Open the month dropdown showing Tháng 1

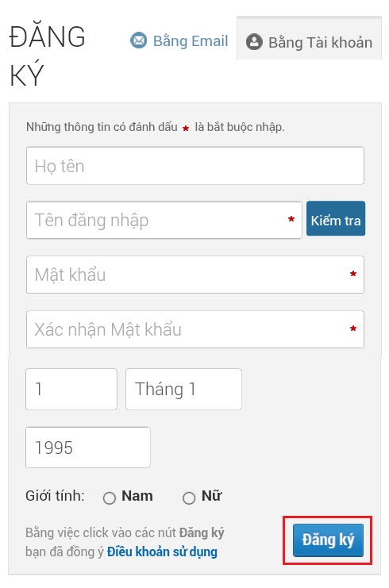coord(183,389)
